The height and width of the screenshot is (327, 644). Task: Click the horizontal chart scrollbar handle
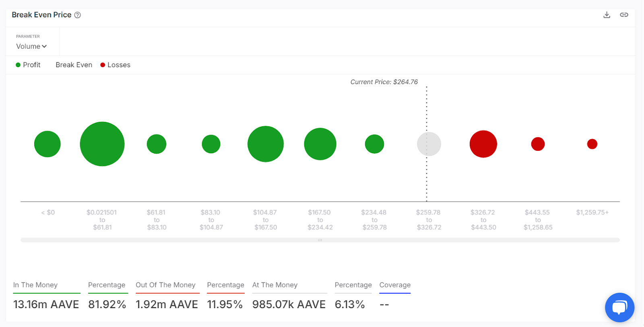(320, 240)
